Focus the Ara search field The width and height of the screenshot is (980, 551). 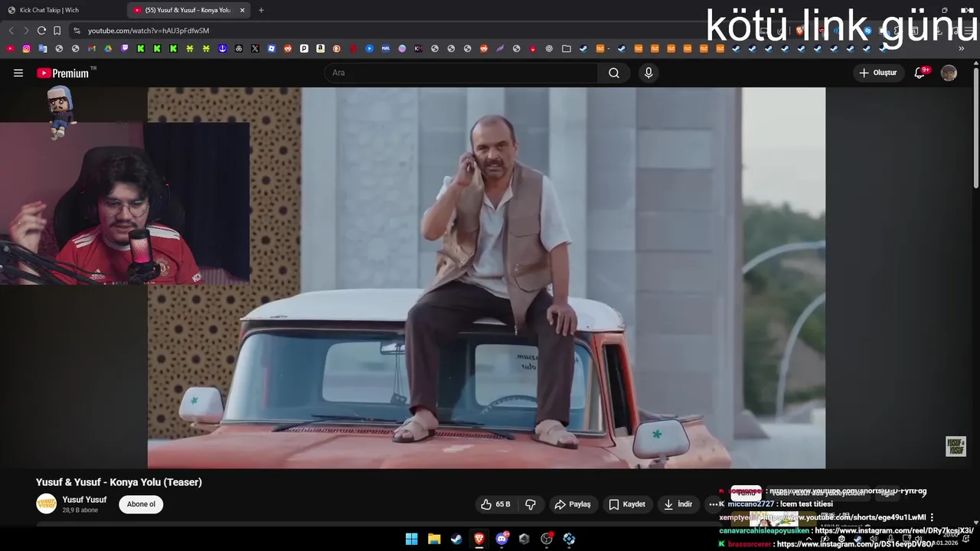coord(462,73)
